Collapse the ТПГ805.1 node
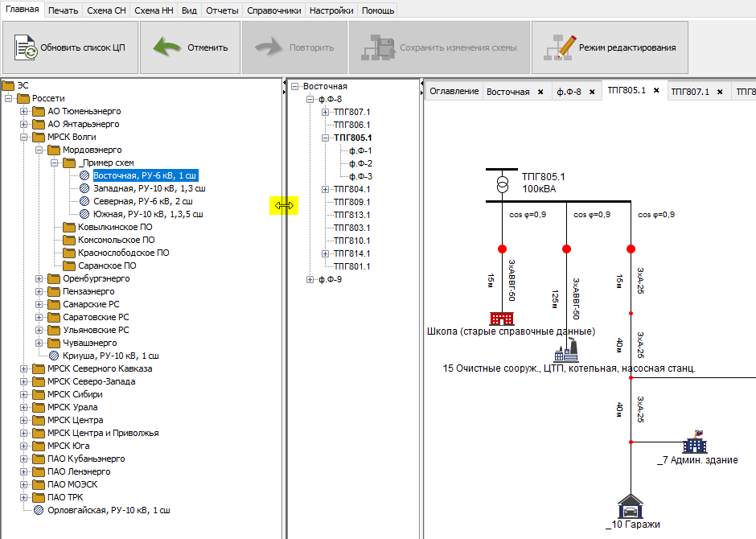The height and width of the screenshot is (539, 756). point(326,138)
